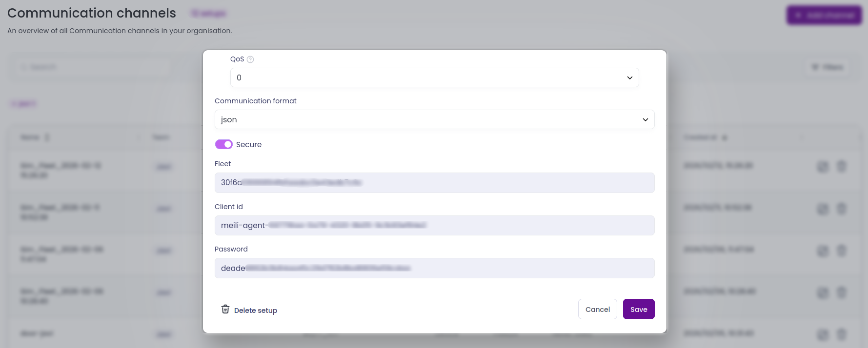Image resolution: width=868 pixels, height=348 pixels.
Task: Click the trash icon beside Delete setup
Action: pyautogui.click(x=225, y=309)
